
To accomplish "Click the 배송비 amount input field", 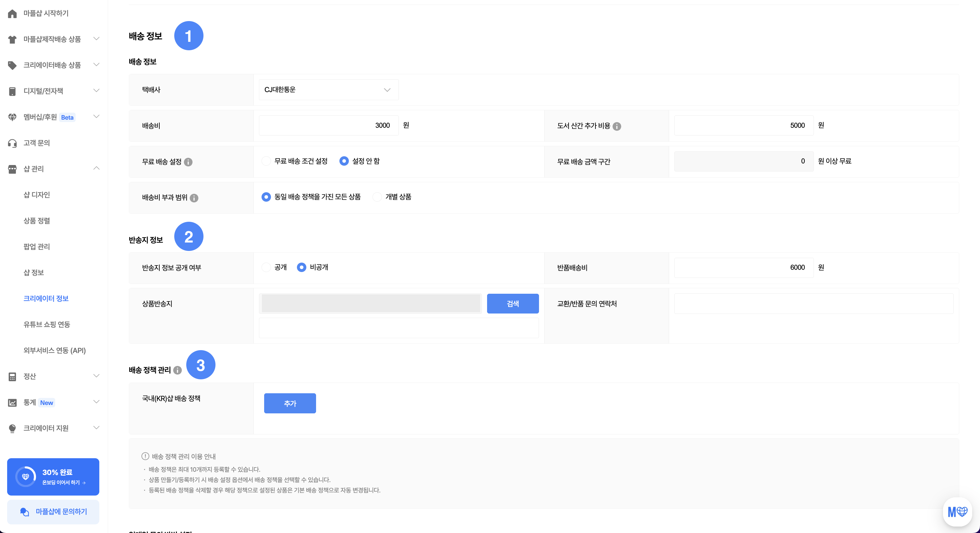I will click(328, 125).
